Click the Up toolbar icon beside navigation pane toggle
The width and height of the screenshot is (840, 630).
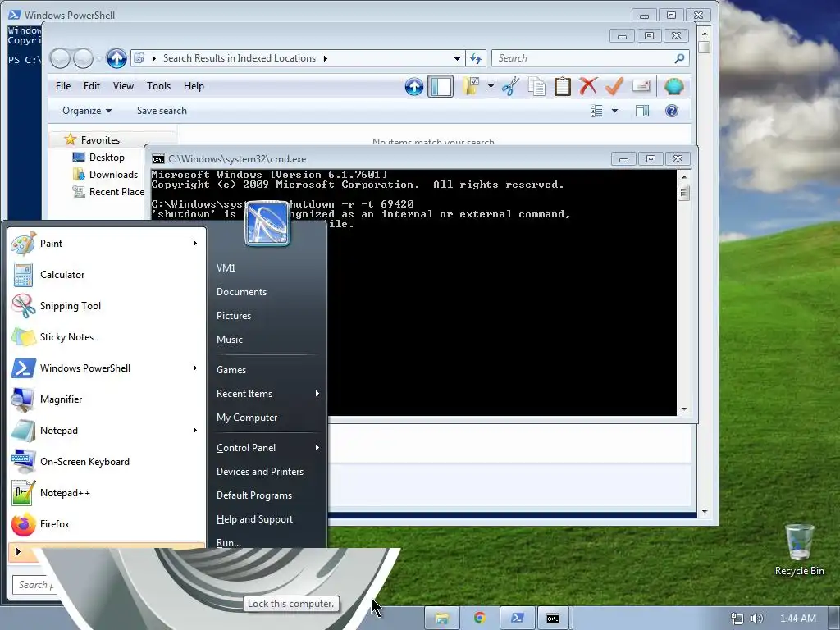click(413, 86)
